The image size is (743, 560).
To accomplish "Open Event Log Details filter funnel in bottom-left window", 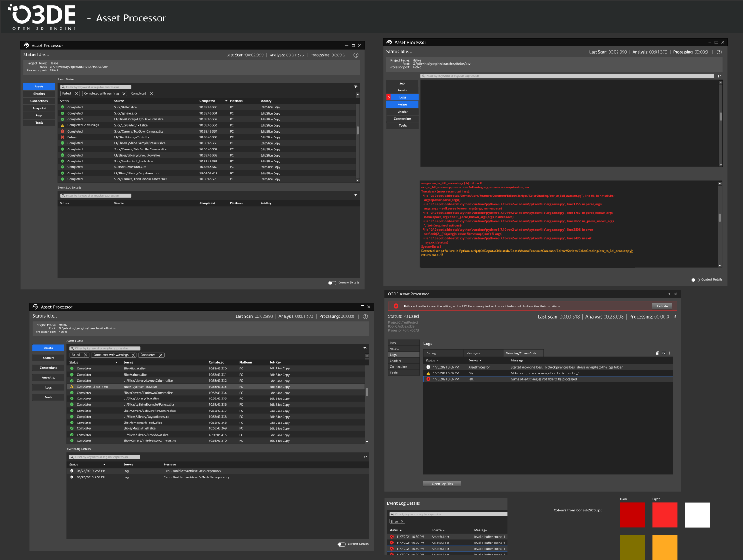I will coord(365,457).
